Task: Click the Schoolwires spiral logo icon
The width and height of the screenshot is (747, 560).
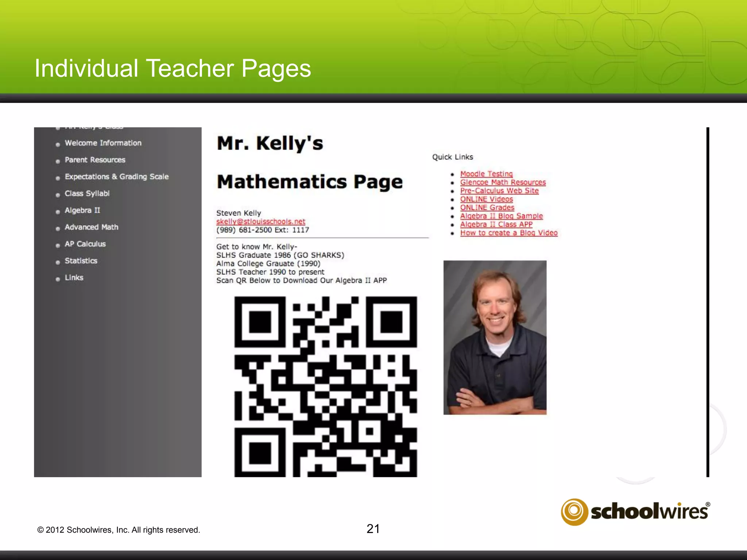Action: [x=574, y=512]
